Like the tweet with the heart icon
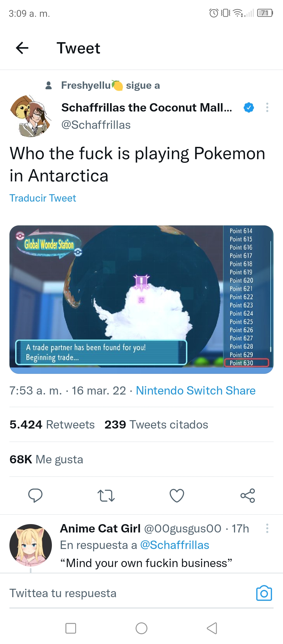Image resolution: width=283 pixels, height=644 pixels. (x=177, y=495)
